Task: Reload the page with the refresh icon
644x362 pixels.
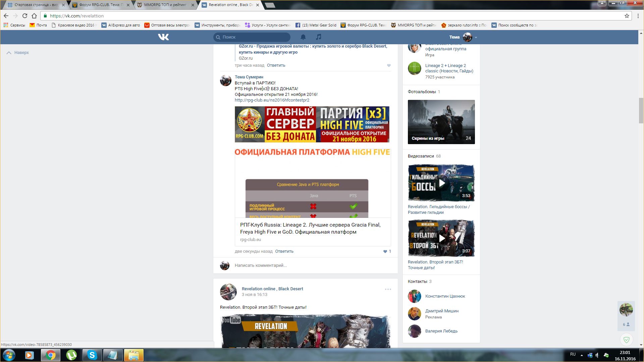Action: pyautogui.click(x=24, y=16)
